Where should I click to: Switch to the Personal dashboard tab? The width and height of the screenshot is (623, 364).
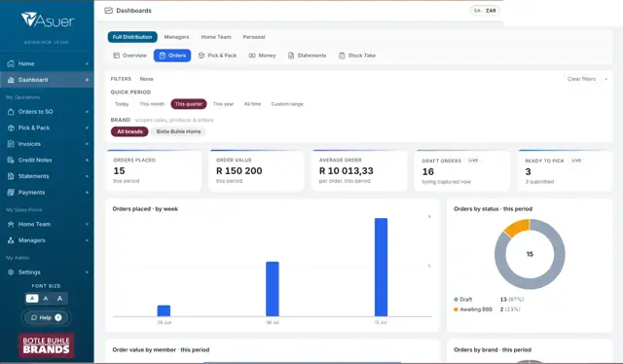254,37
